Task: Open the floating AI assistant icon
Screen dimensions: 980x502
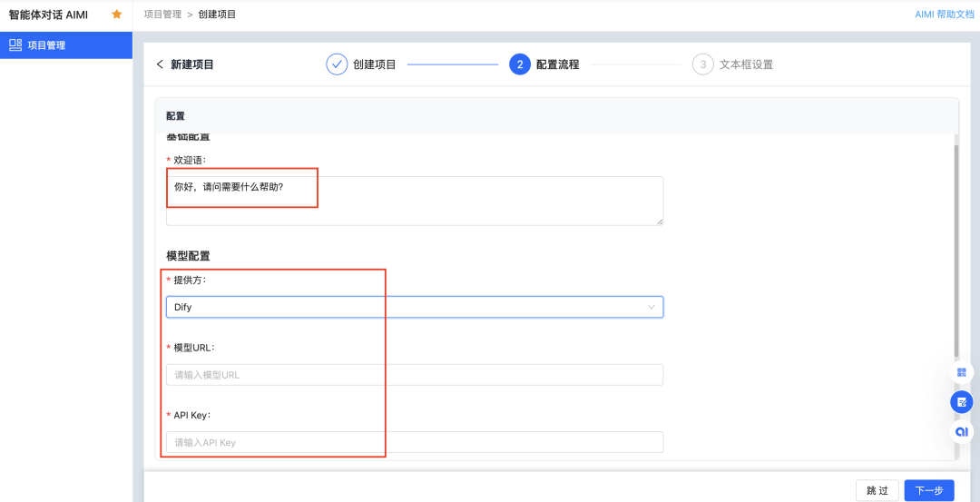Action: [961, 432]
